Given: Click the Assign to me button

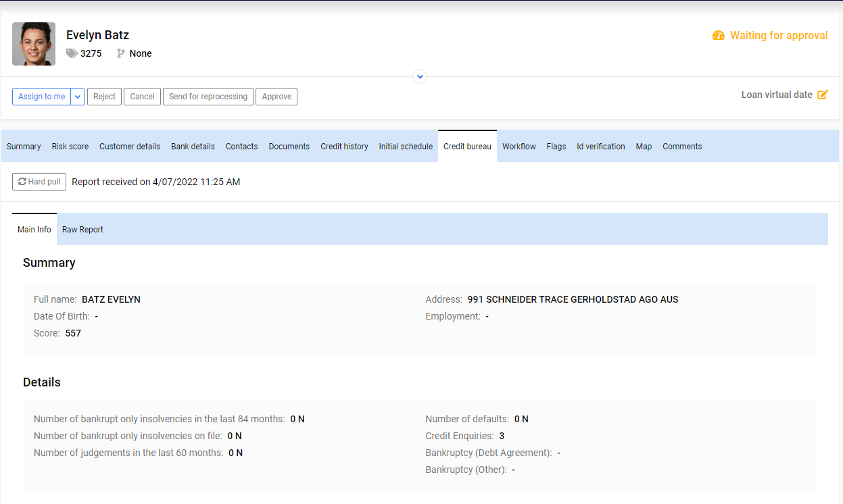Looking at the screenshot, I should click(42, 97).
